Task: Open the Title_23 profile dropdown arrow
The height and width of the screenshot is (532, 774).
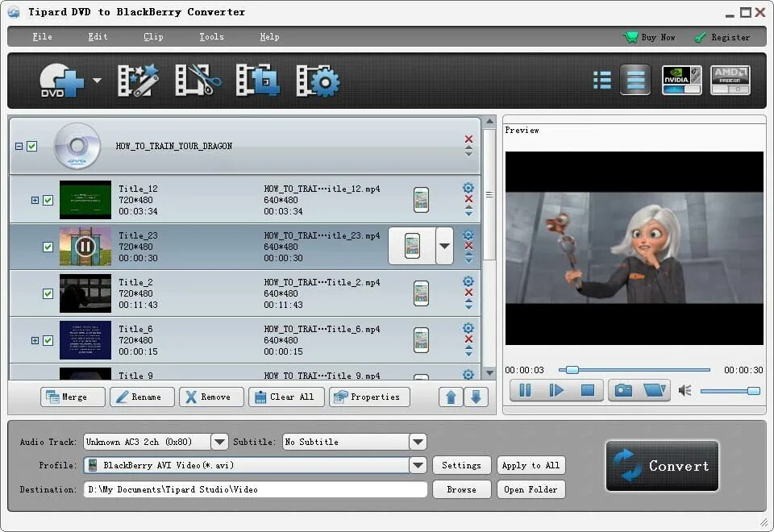Action: click(x=445, y=247)
